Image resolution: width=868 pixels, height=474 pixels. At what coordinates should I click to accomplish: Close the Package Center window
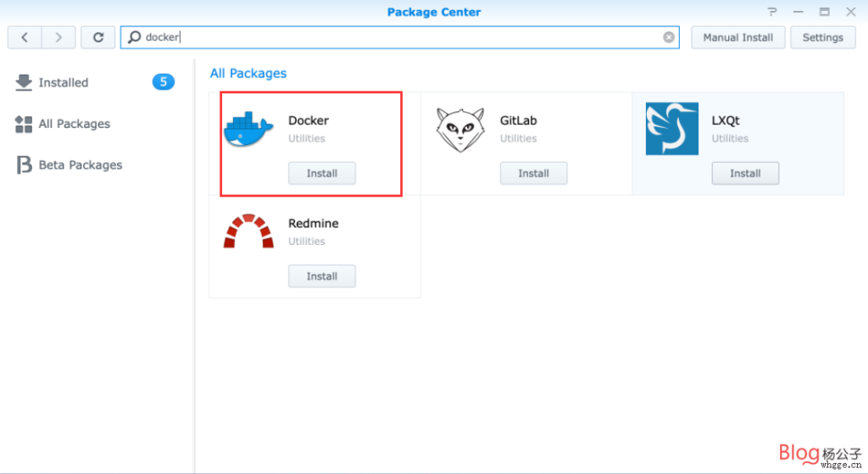coord(851,12)
